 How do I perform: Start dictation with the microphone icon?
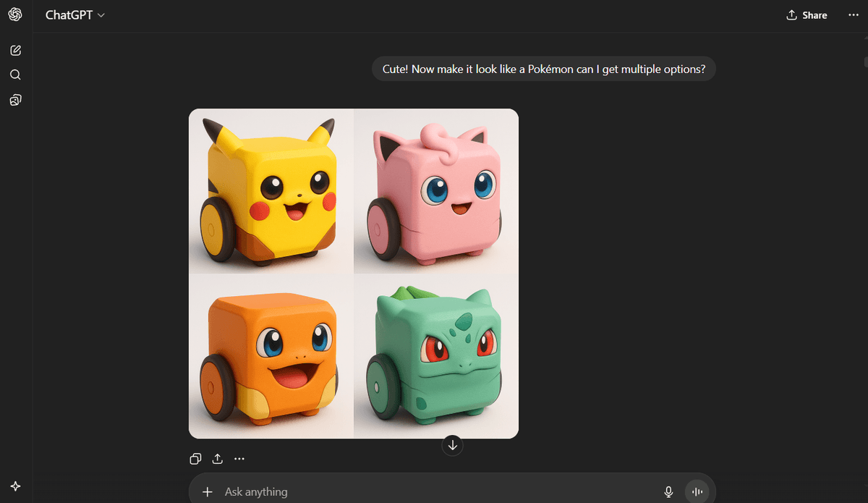[668, 491]
